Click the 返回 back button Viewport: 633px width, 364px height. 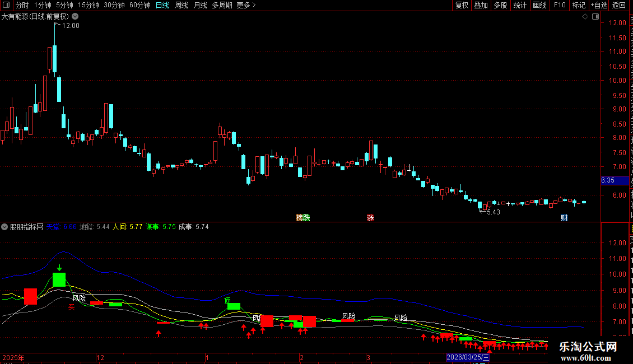tap(619, 5)
